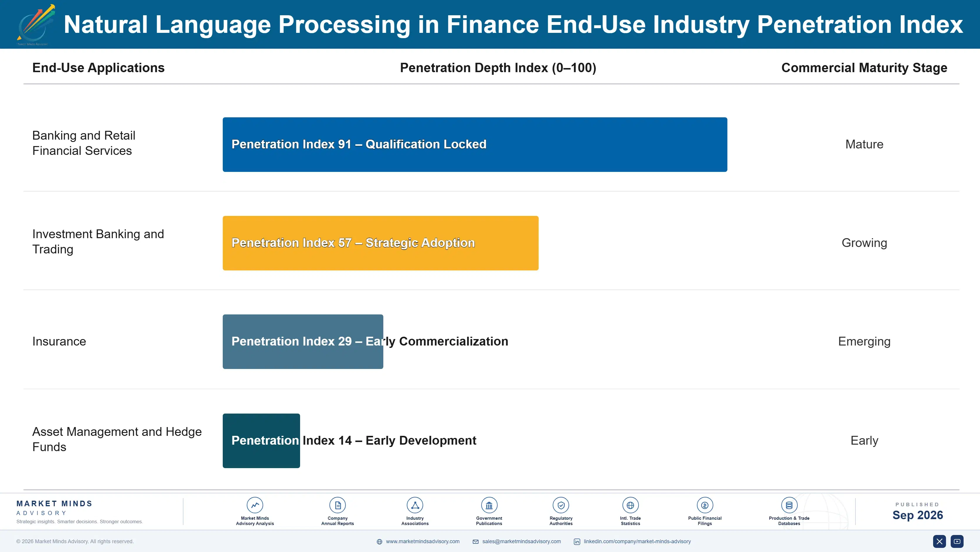Click the Penetration Index 91 blue bar
This screenshot has height=552, width=980.
click(x=475, y=145)
